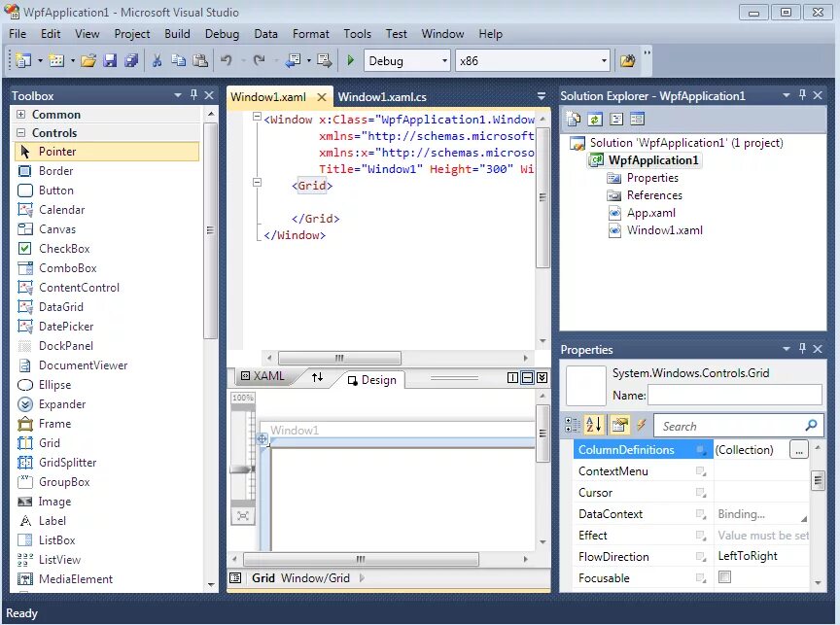Click the New Project toolbar icon
This screenshot has width=840, height=625.
pyautogui.click(x=23, y=60)
